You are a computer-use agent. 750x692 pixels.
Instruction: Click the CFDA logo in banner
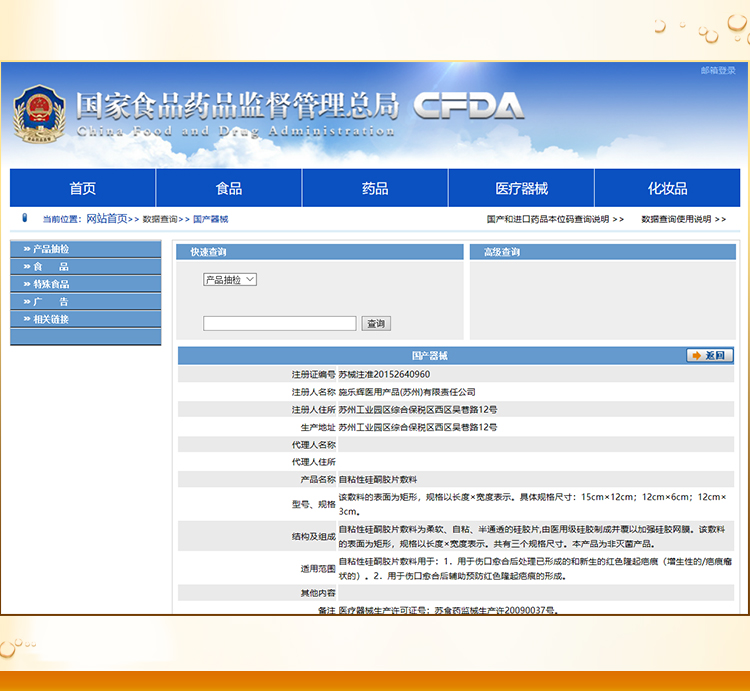pyautogui.click(x=468, y=105)
